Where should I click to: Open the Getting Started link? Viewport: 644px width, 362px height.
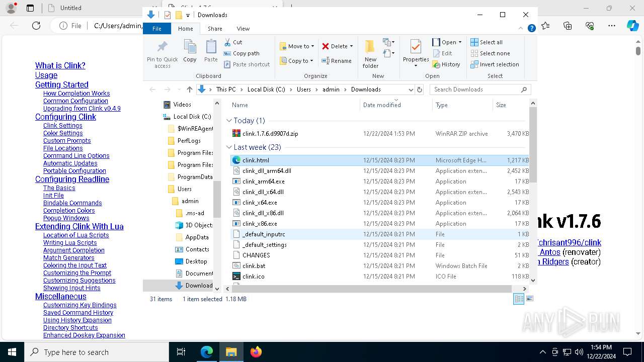tap(61, 84)
